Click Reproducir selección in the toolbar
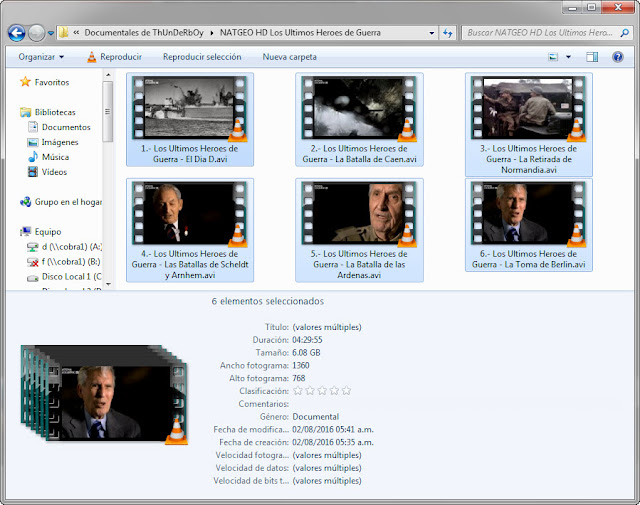This screenshot has width=640, height=505. click(x=202, y=57)
